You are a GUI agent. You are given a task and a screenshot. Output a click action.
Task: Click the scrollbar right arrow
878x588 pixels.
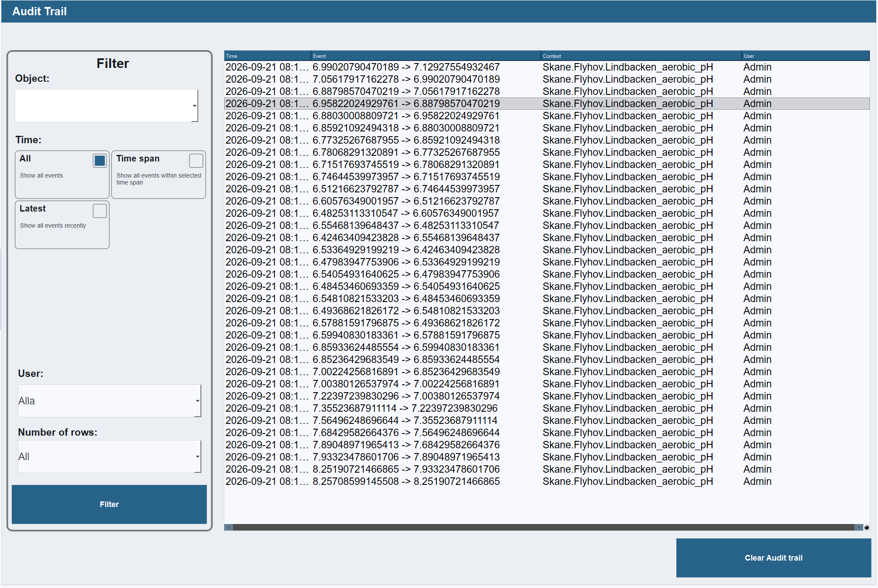point(859,527)
